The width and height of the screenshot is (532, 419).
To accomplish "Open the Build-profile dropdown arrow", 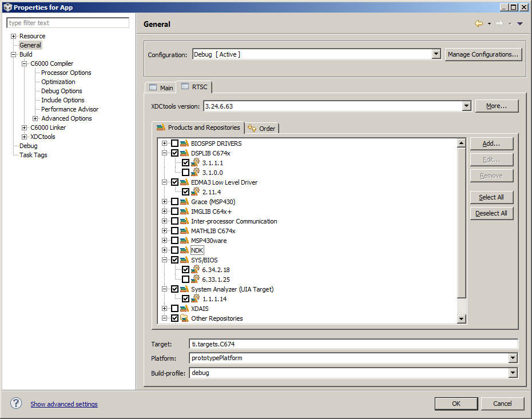I will click(513, 373).
